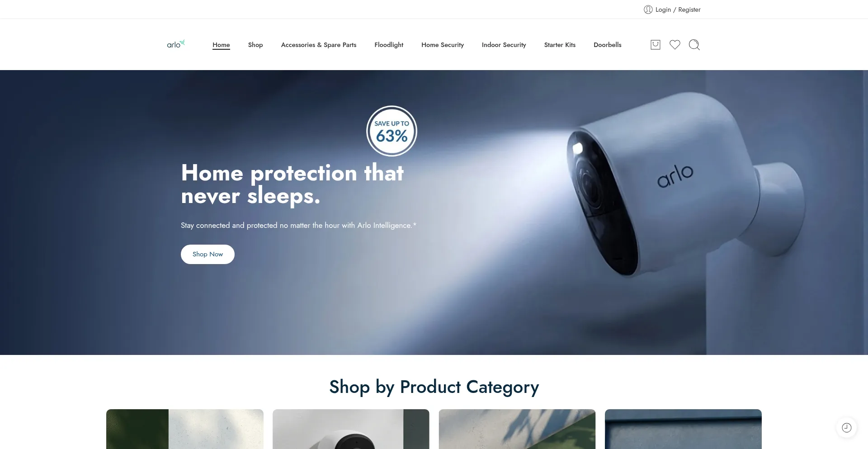Open the search magnifier icon
The image size is (868, 449).
[694, 45]
